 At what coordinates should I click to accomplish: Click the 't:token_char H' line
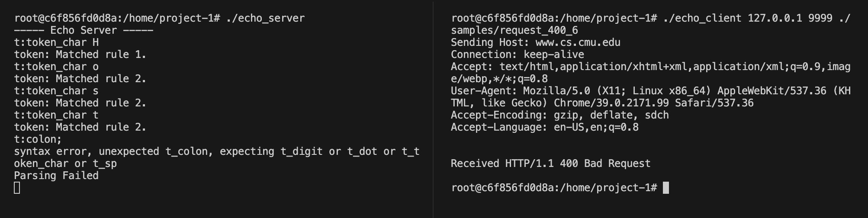[x=56, y=42]
